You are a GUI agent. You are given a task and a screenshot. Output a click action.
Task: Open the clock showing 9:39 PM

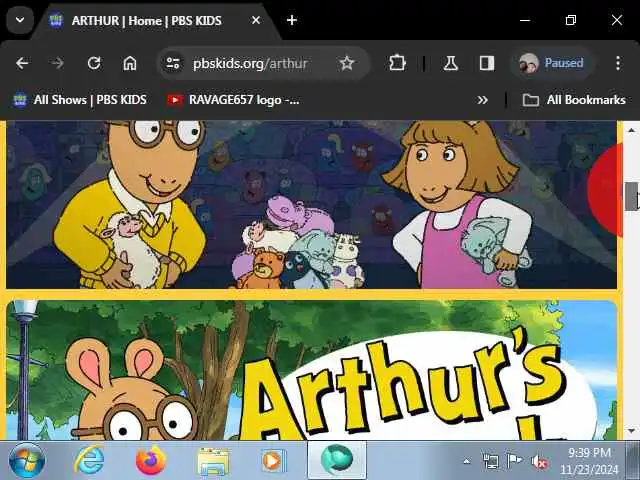[589, 461]
